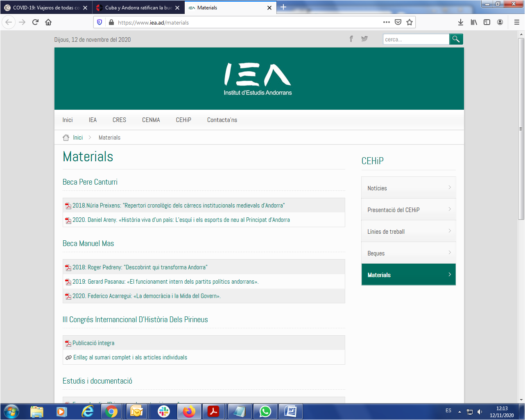This screenshot has width=525, height=420.
Task: Reload the page with the refresh button
Action: (35, 22)
